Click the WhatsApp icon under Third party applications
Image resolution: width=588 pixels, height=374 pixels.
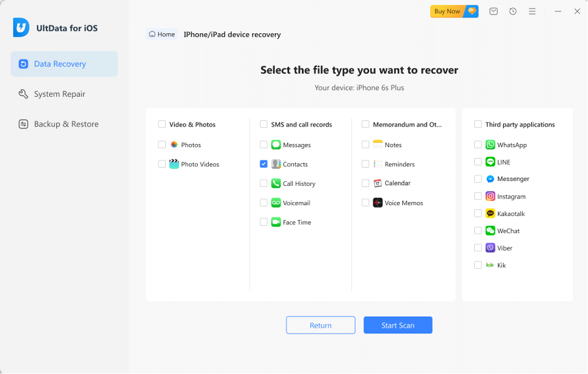point(489,145)
